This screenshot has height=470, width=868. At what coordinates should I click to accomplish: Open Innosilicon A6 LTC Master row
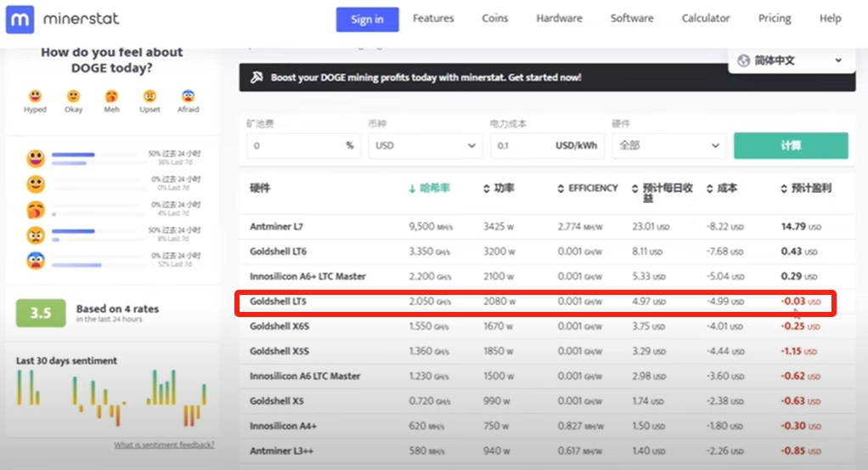point(547,377)
